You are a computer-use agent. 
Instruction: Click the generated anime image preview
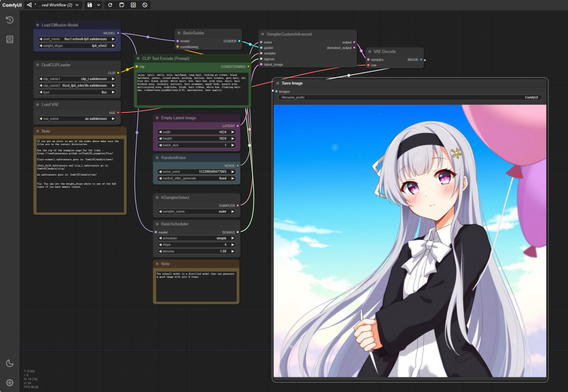(x=410, y=241)
